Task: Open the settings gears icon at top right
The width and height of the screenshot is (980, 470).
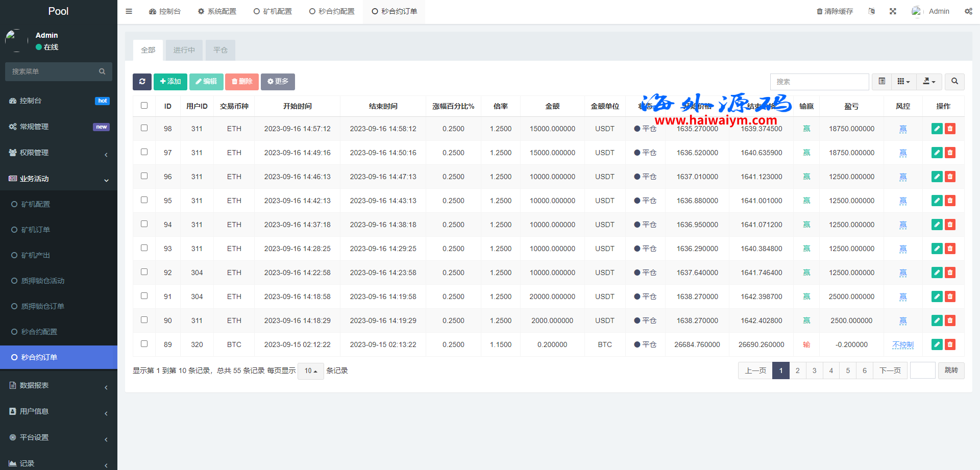Action: tap(968, 11)
